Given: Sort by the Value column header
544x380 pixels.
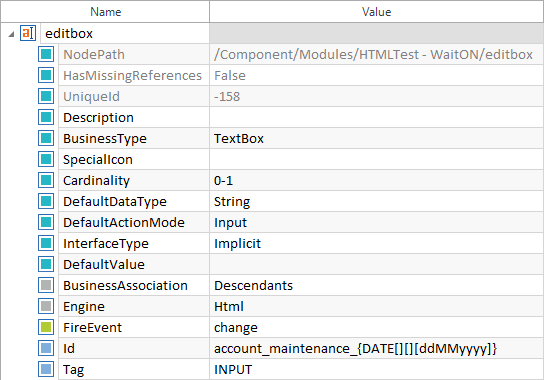Looking at the screenshot, I should 376,12.
